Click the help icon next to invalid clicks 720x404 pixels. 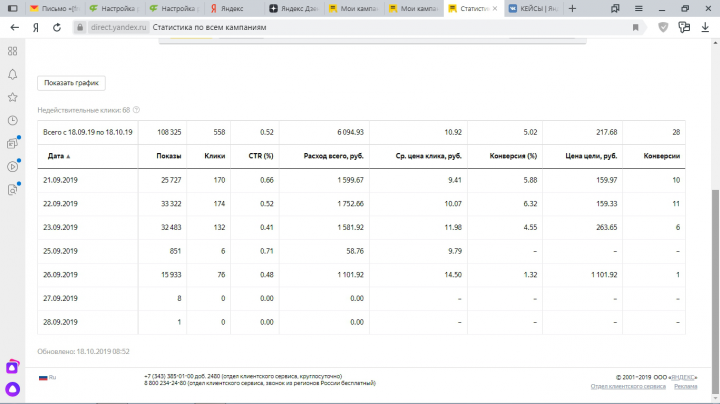pyautogui.click(x=136, y=110)
